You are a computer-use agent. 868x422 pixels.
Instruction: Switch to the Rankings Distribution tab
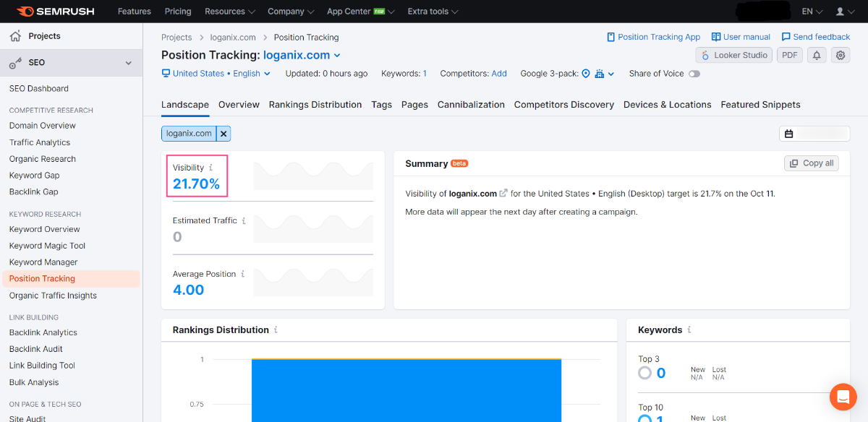point(315,105)
